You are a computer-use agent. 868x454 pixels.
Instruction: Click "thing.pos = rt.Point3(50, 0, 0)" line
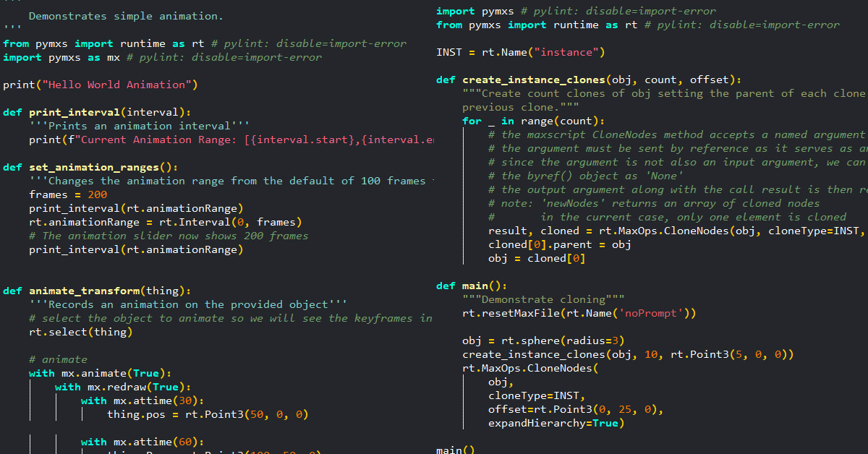pyautogui.click(x=208, y=414)
